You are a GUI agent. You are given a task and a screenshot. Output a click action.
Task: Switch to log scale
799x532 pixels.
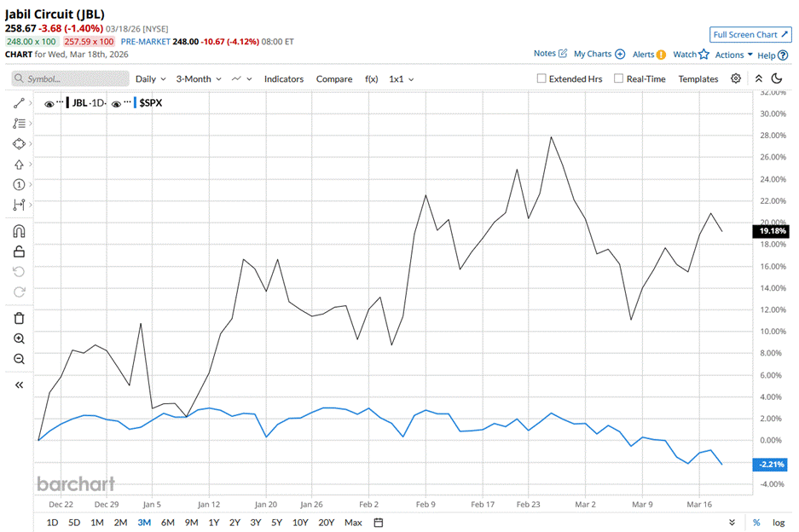coord(778,523)
